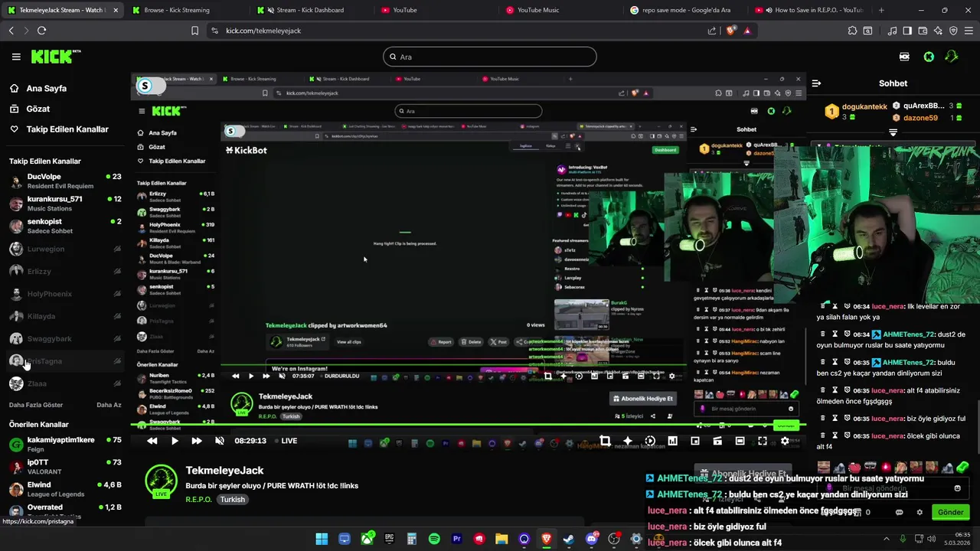The width and height of the screenshot is (980, 551).
Task: Share the page via the address bar's share icon
Action: (712, 31)
